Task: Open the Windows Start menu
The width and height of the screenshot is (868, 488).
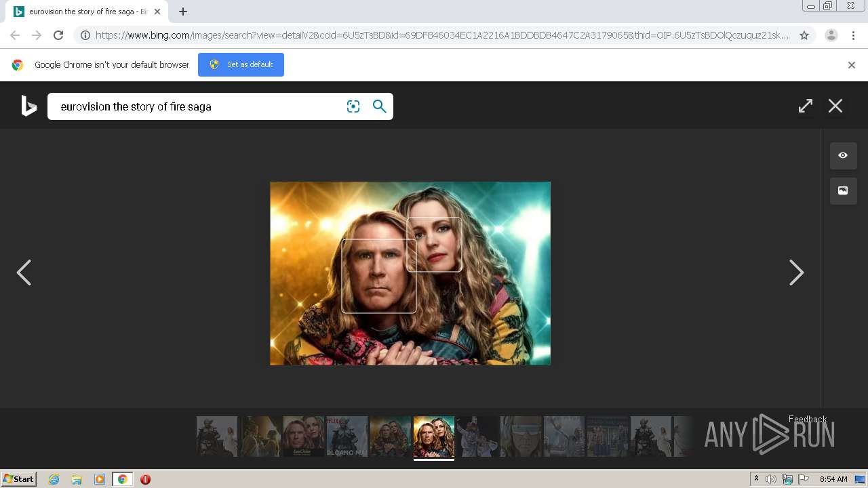Action: pyautogui.click(x=19, y=479)
